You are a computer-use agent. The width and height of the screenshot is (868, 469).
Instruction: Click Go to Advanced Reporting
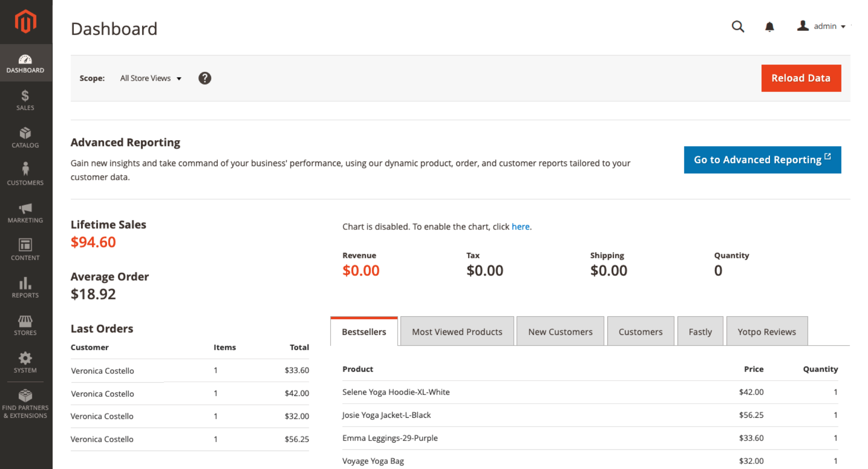762,160
